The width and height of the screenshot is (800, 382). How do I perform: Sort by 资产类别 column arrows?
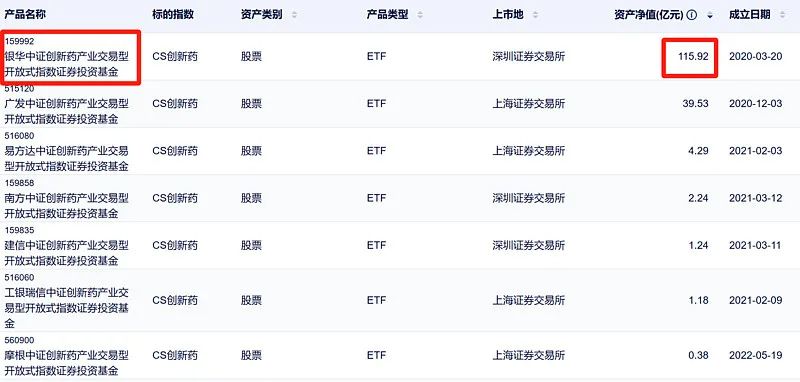pos(294,15)
